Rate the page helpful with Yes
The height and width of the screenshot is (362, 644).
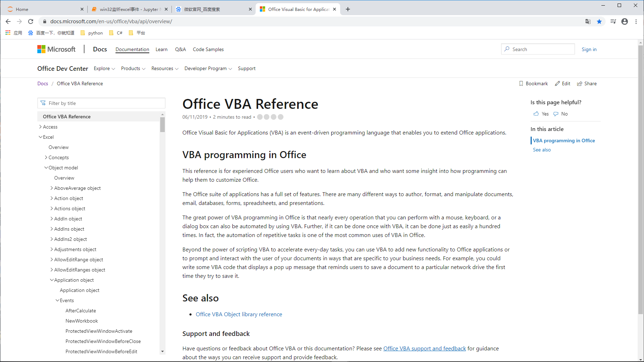click(x=541, y=114)
